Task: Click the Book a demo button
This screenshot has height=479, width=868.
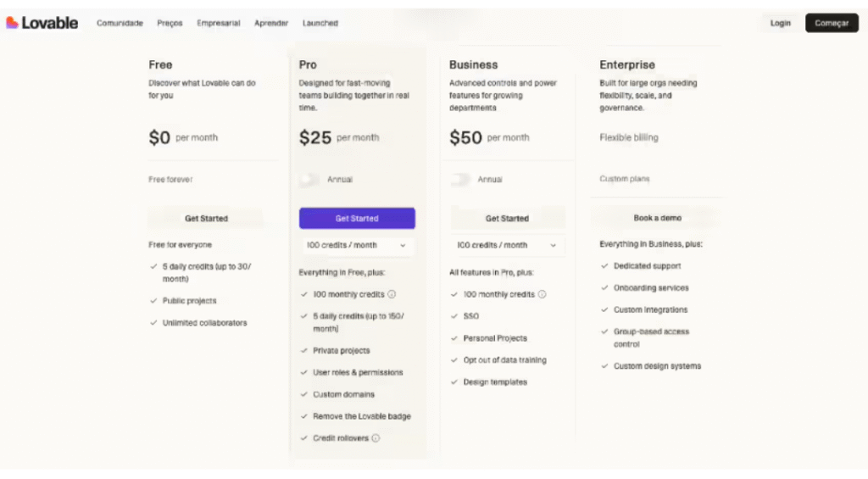Action: [657, 218]
